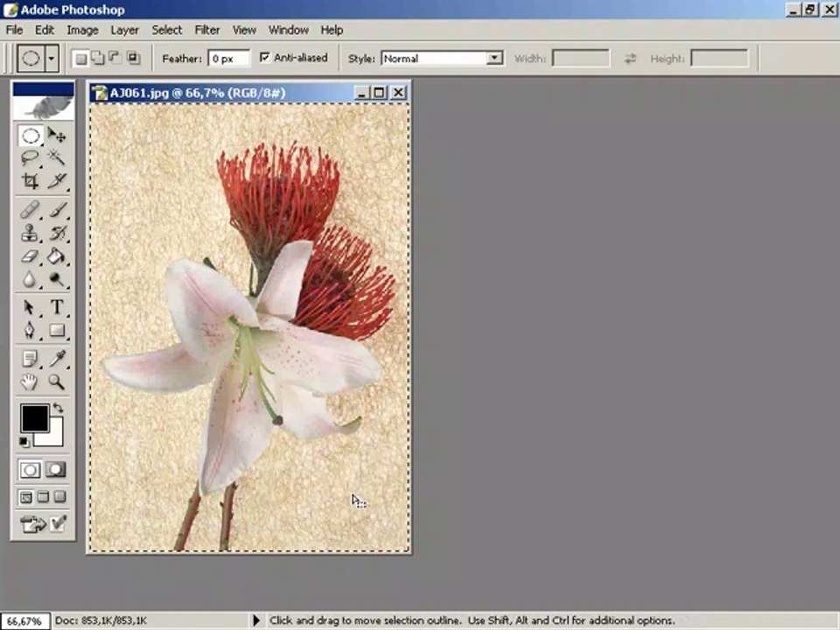Image resolution: width=840 pixels, height=630 pixels.
Task: Expand the status bar info arrow
Action: (256, 620)
